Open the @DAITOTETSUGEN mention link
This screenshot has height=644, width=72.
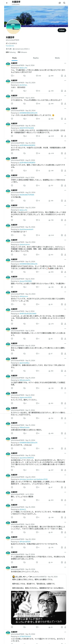click(27, 128)
